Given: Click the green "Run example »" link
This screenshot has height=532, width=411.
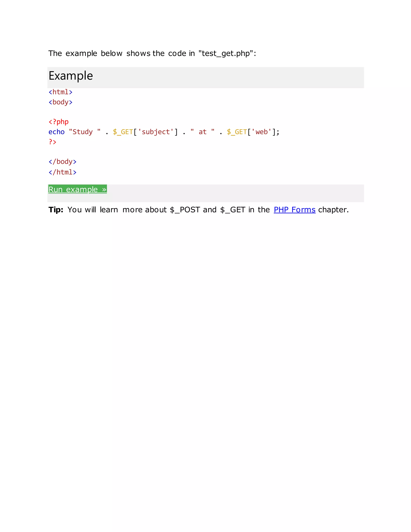Looking at the screenshot, I should pyautogui.click(x=77, y=189).
